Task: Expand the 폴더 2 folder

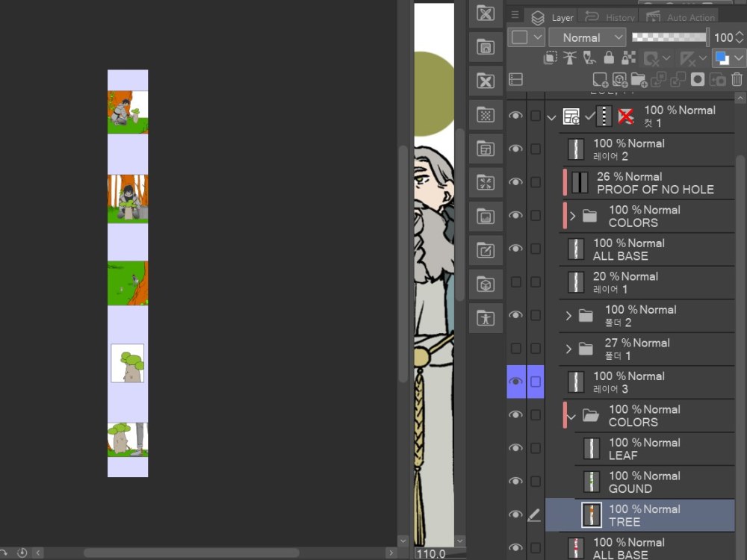Action: click(x=568, y=316)
